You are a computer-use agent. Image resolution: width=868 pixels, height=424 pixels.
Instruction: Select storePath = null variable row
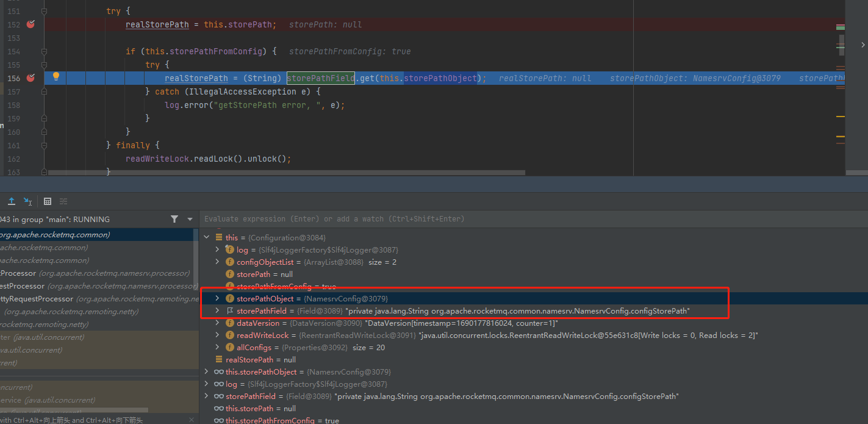(x=534, y=274)
